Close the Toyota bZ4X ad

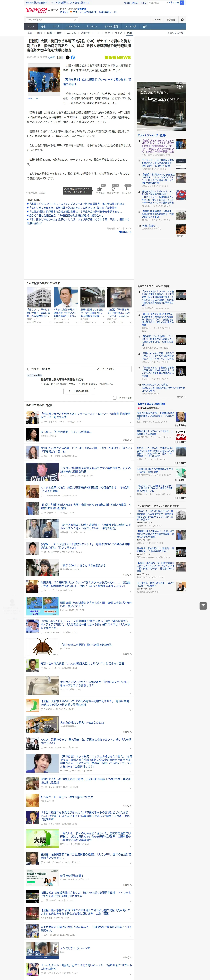pyautogui.click(x=184, y=83)
